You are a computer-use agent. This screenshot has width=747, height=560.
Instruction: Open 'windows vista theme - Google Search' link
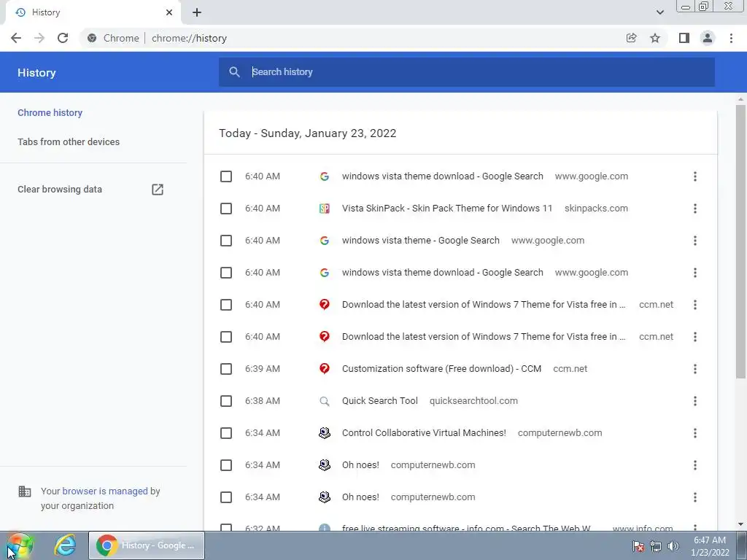[421, 241]
